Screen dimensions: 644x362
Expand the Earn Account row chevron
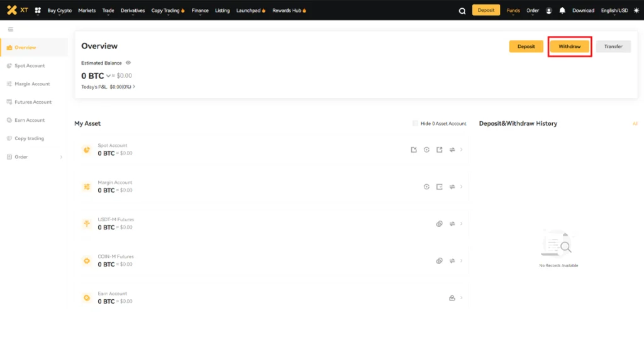(x=461, y=297)
